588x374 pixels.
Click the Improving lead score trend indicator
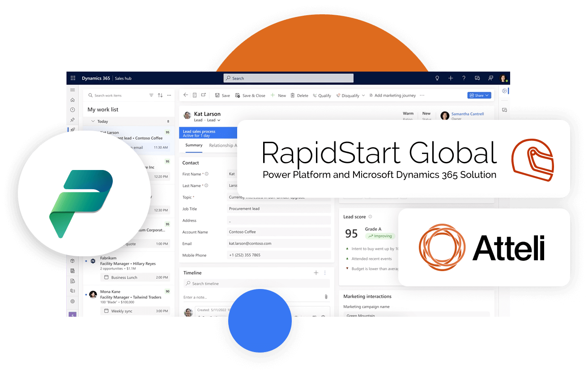pos(380,235)
